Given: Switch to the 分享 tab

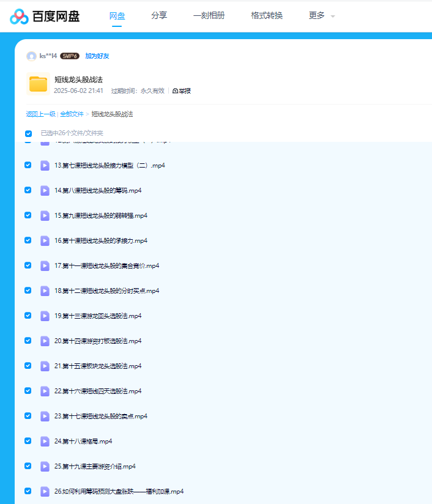Looking at the screenshot, I should pos(159,16).
